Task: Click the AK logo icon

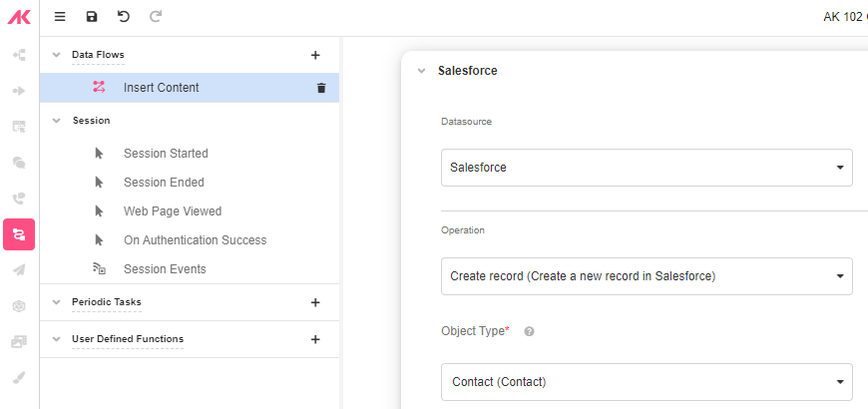Action: (x=19, y=17)
